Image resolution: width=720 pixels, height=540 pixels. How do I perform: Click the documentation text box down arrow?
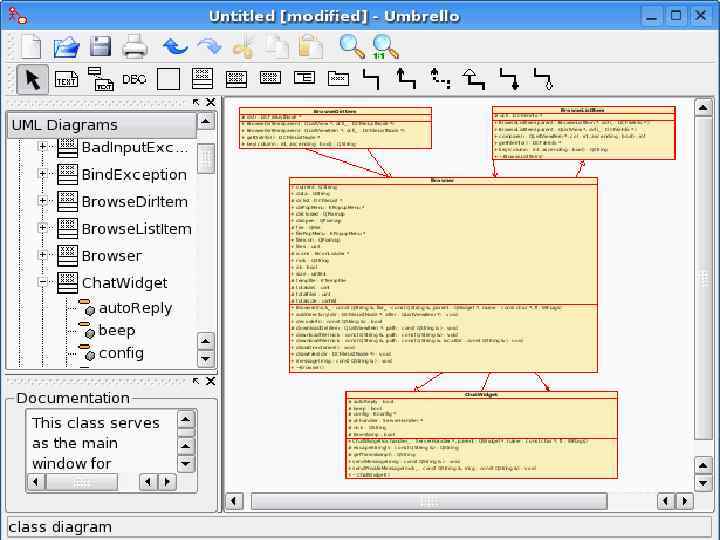[186, 463]
